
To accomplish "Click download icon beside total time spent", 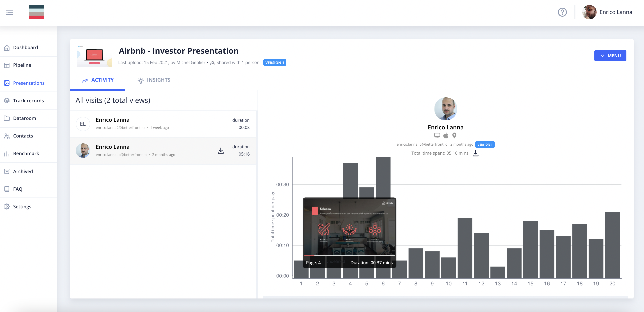I will 476,153.
